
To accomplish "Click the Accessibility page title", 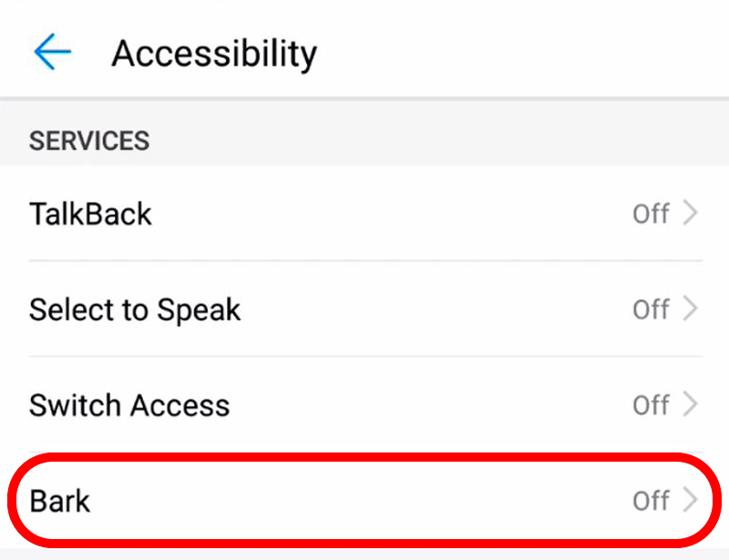I will (214, 55).
